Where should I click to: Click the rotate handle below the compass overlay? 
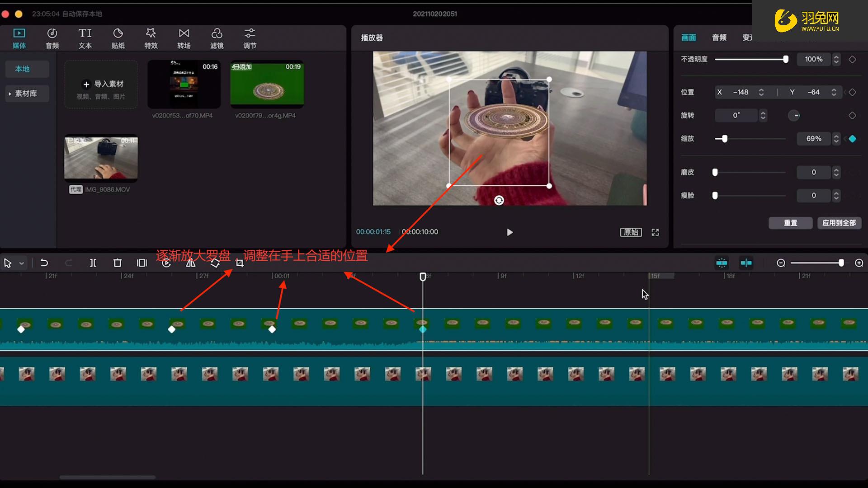click(x=499, y=200)
